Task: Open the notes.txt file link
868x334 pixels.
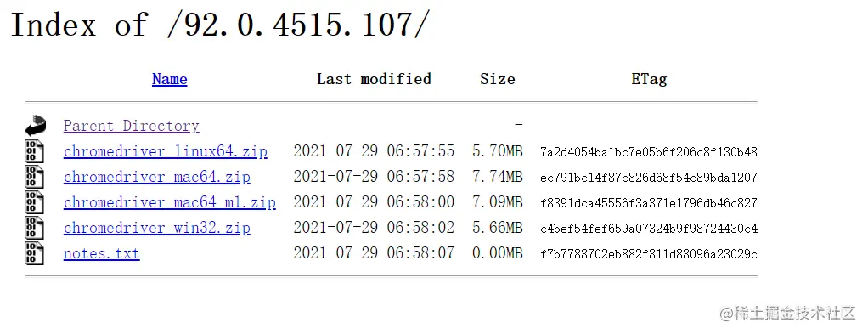Action: (x=101, y=253)
